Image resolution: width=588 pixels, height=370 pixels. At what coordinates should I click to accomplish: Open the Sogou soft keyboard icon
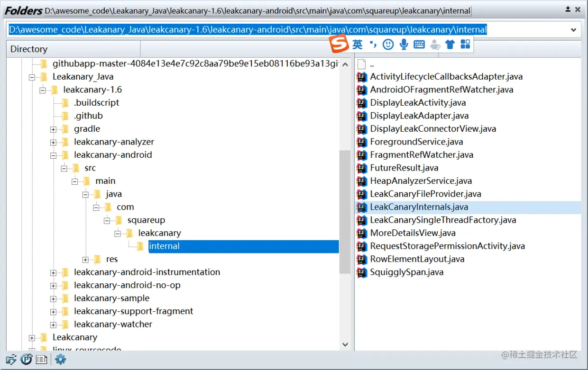(419, 45)
